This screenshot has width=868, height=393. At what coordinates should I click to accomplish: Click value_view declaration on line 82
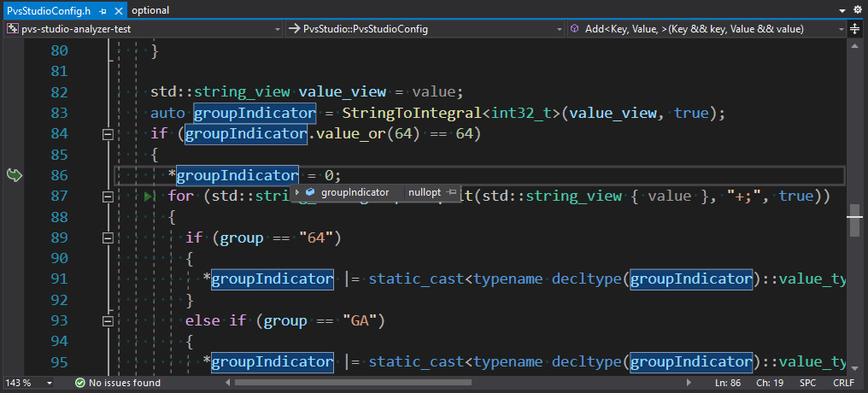click(342, 92)
